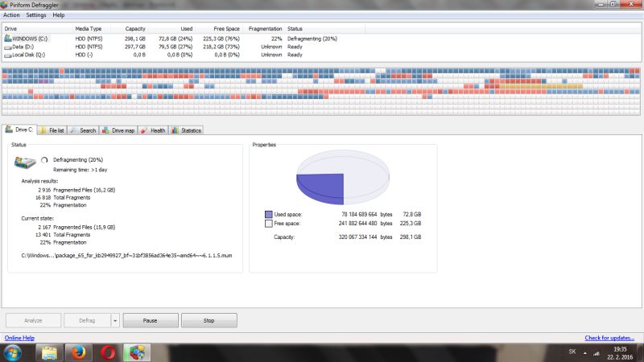Switch to the Drive map tab
This screenshot has height=362, width=644.
pyautogui.click(x=118, y=130)
